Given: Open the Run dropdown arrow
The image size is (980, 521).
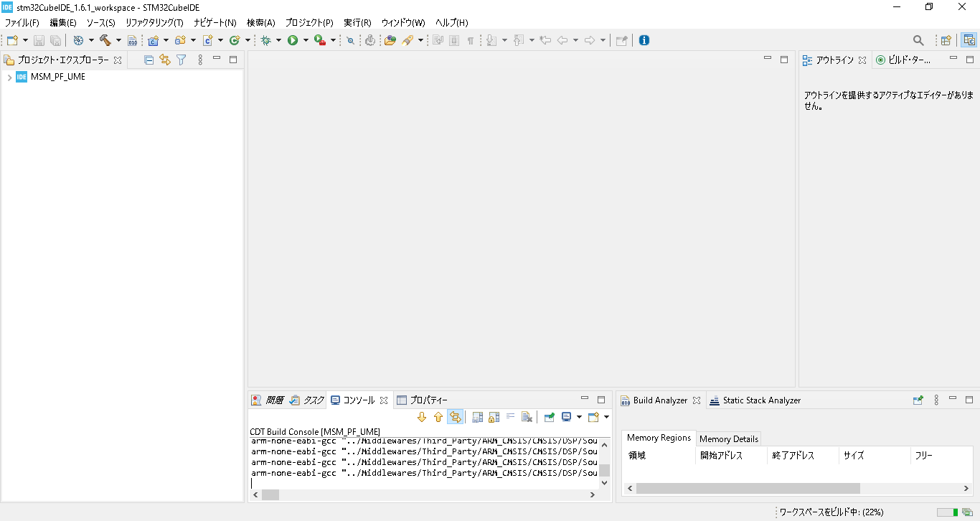Looking at the screenshot, I should point(306,40).
